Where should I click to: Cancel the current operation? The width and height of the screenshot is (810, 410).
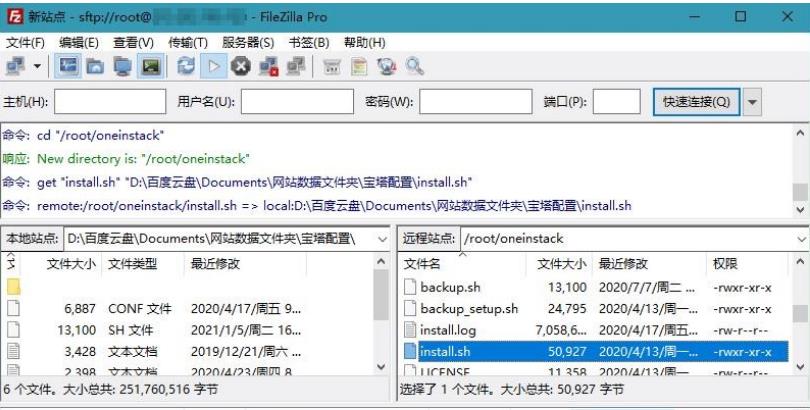pyautogui.click(x=241, y=67)
